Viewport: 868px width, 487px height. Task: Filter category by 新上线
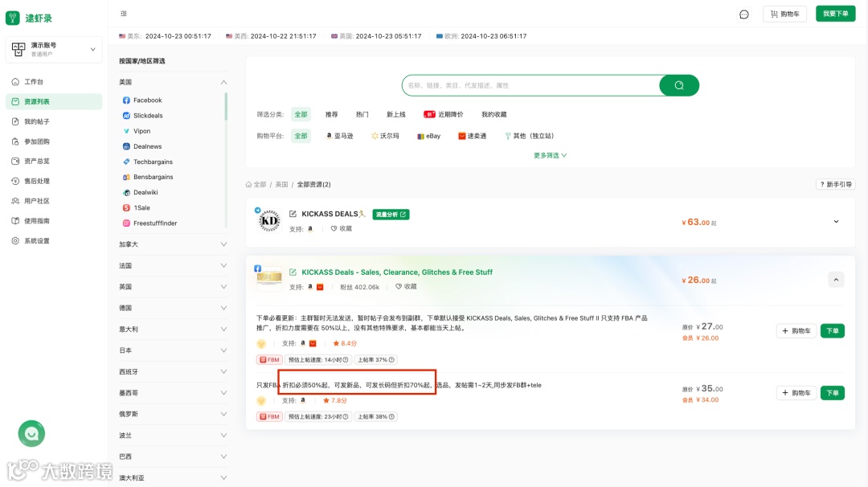point(395,115)
